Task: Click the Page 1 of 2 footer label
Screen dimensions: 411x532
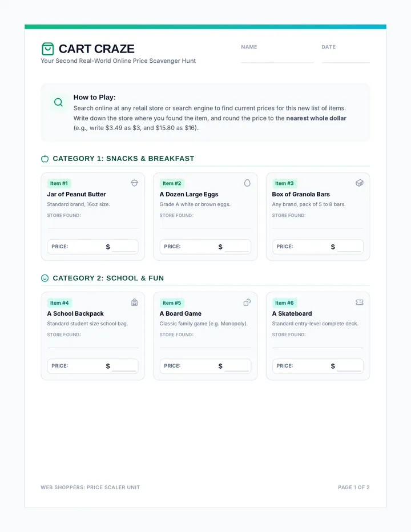Action: [x=354, y=487]
